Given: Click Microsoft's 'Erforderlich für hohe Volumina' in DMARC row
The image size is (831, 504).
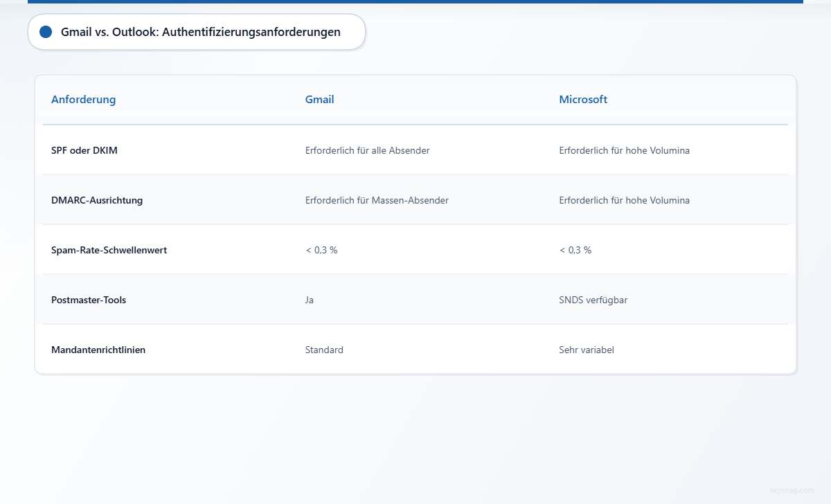Looking at the screenshot, I should point(625,200).
